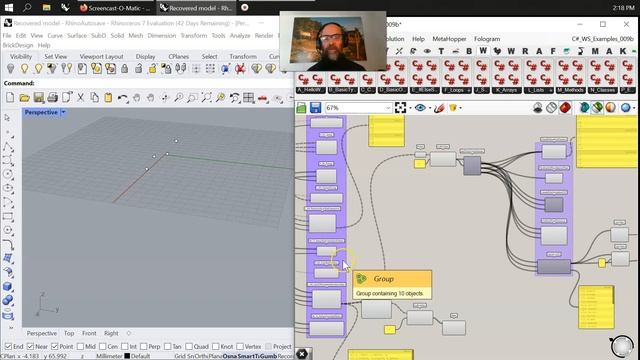Click the Grasshopper zoom extents icon
640x360 pixels.
click(x=400, y=108)
